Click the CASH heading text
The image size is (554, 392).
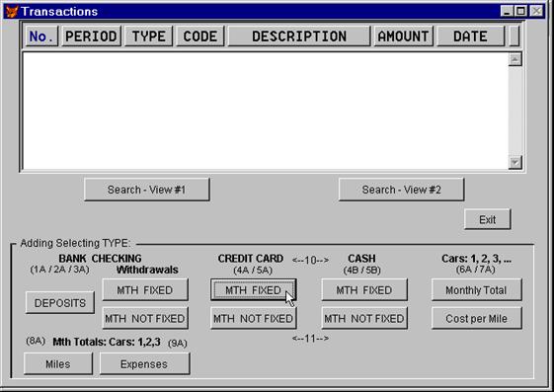coord(361,258)
